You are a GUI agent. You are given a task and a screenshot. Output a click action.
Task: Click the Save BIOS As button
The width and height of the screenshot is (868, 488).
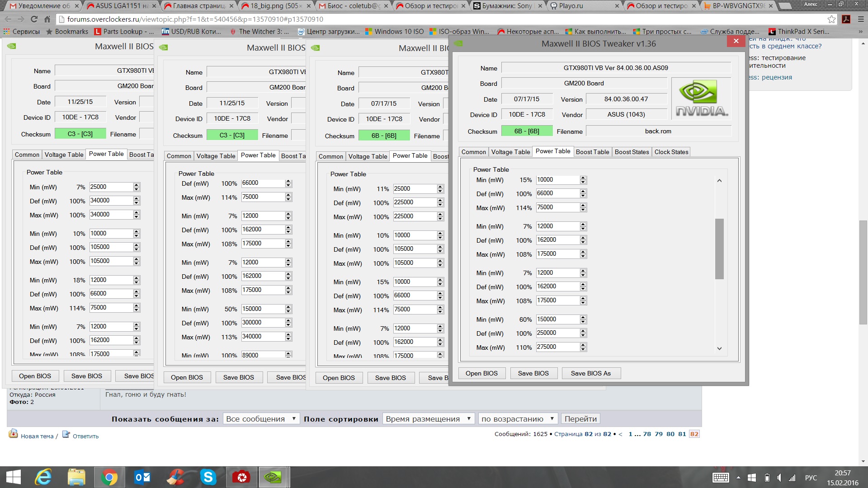click(590, 373)
